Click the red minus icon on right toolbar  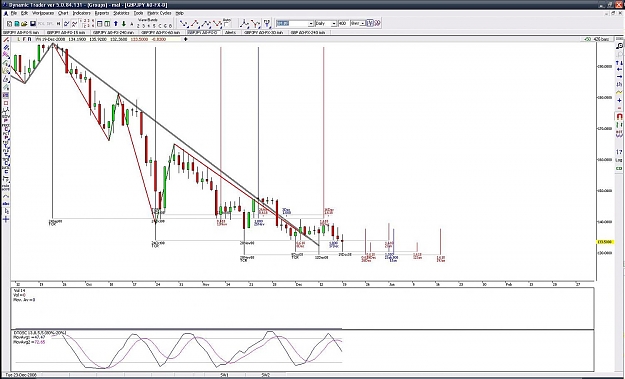[619, 108]
